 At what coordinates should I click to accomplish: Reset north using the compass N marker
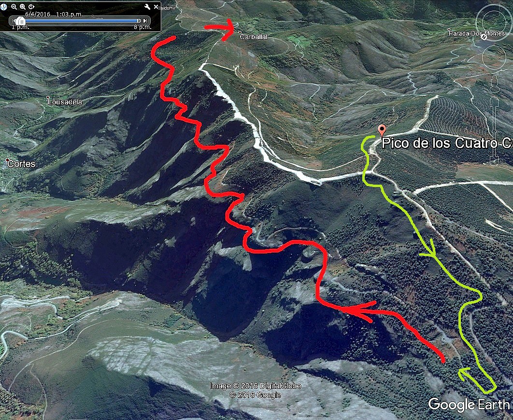[x=484, y=37]
